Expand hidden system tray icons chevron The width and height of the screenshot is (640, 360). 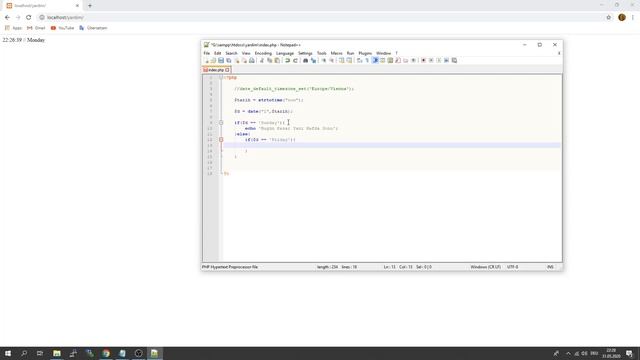(x=568, y=353)
